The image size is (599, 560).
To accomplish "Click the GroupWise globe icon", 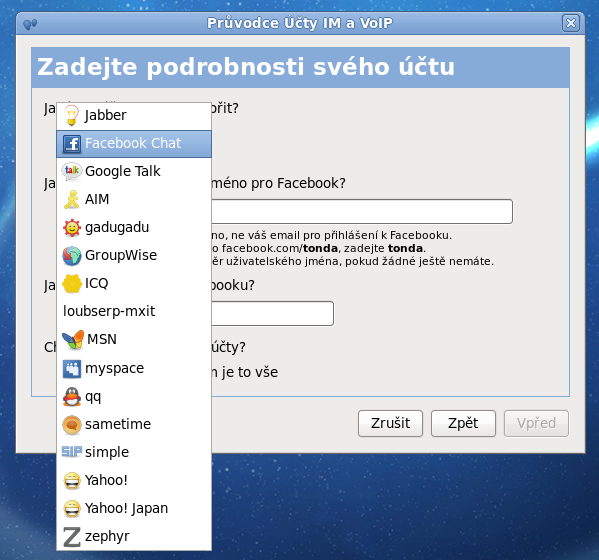I will pos(72,256).
